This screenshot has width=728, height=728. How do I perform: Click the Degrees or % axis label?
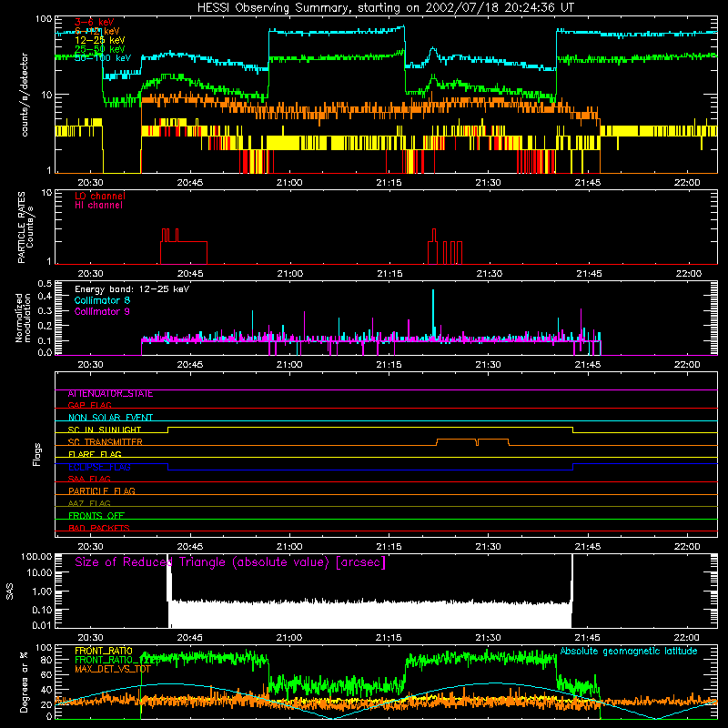click(24, 682)
